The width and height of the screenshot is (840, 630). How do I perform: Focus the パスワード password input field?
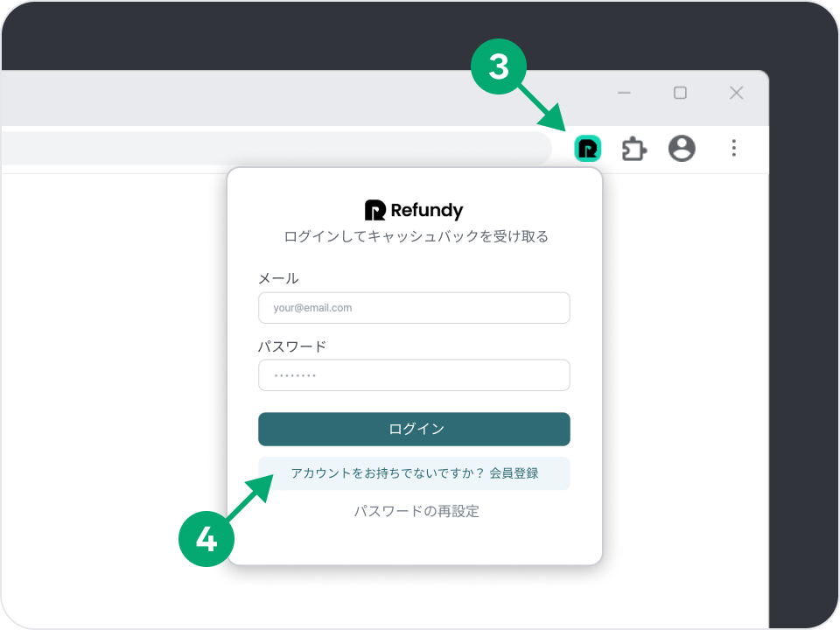pyautogui.click(x=414, y=375)
